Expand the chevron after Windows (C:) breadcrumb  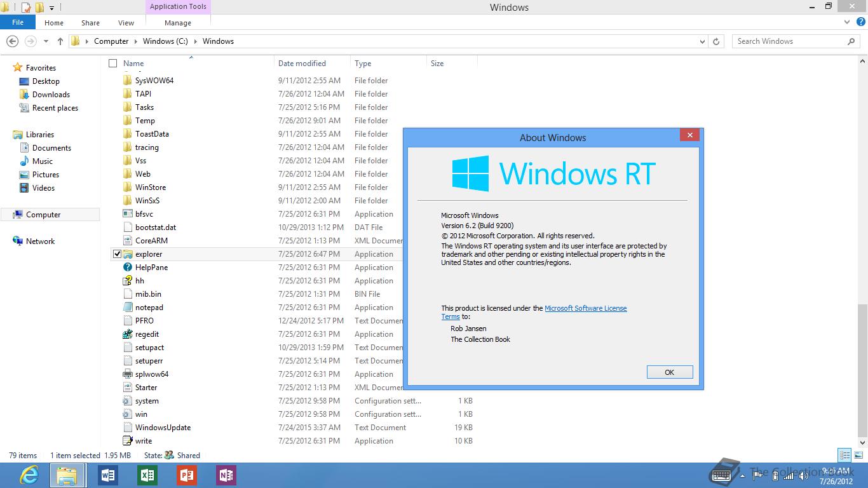coord(195,41)
